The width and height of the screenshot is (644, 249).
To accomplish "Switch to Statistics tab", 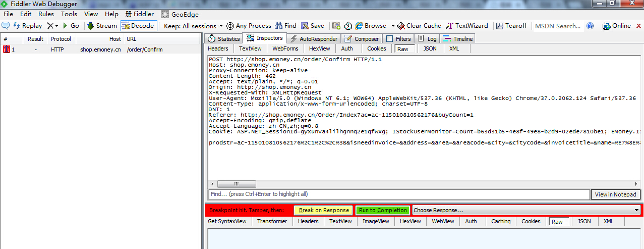I will click(224, 39).
